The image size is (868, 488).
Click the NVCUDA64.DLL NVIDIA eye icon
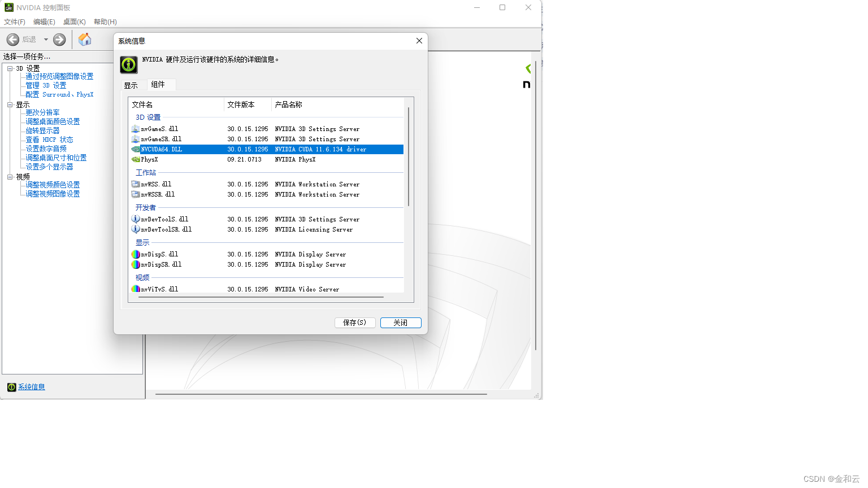click(x=136, y=149)
